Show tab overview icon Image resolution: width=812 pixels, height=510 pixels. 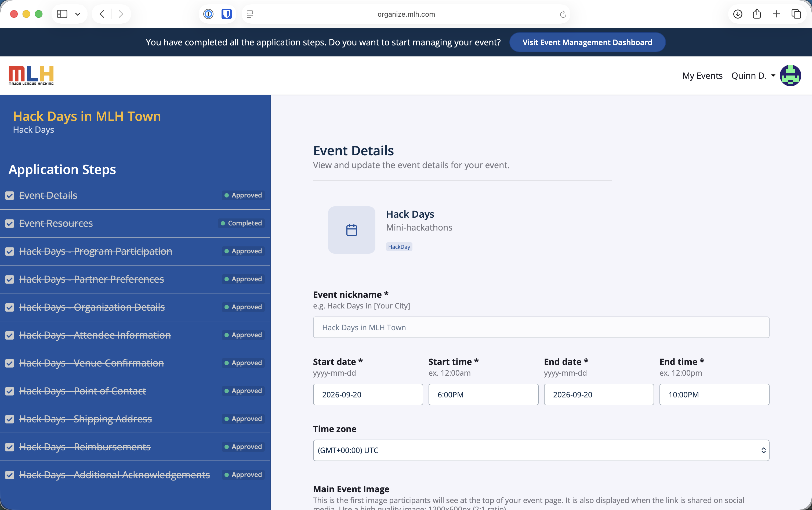[x=796, y=14]
